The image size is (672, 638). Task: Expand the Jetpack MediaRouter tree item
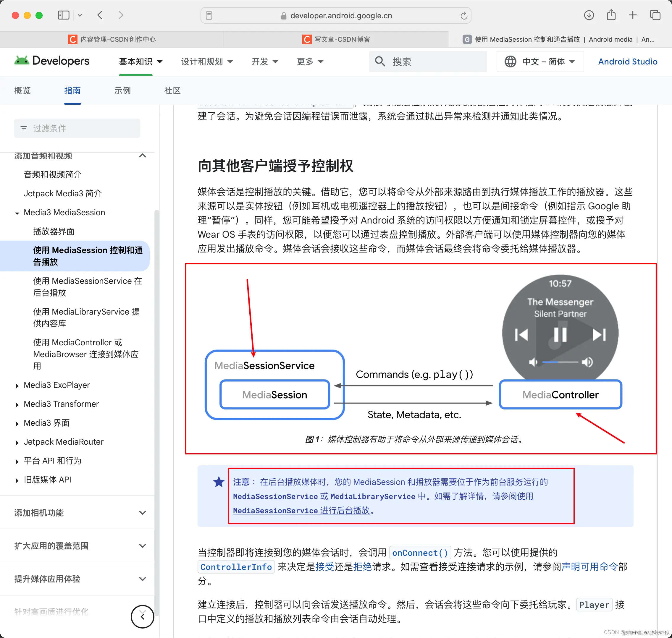pos(17,443)
